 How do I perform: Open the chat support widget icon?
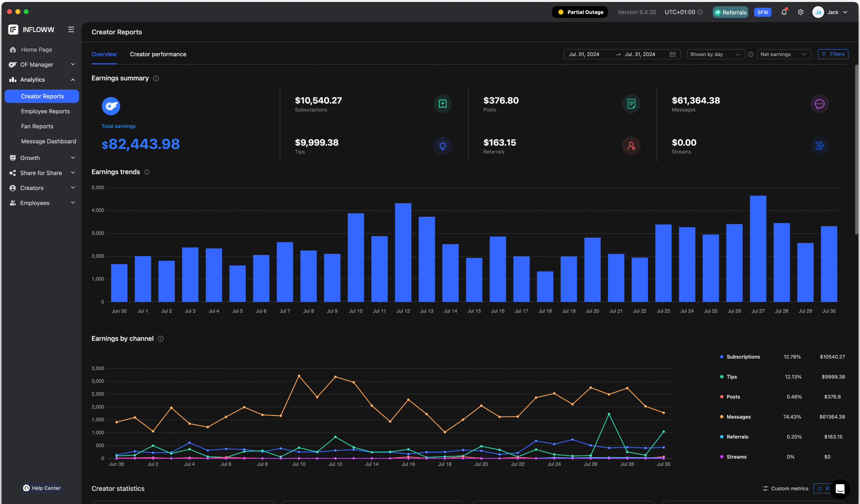[x=840, y=489]
